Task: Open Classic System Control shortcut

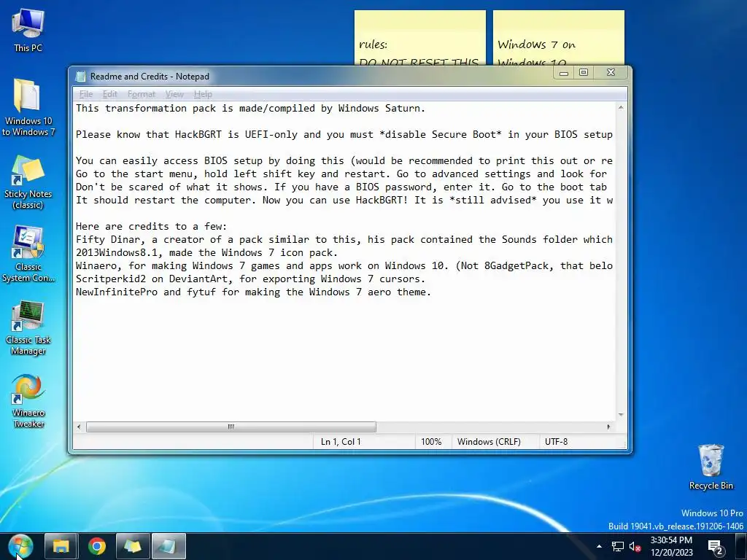Action: (28, 254)
